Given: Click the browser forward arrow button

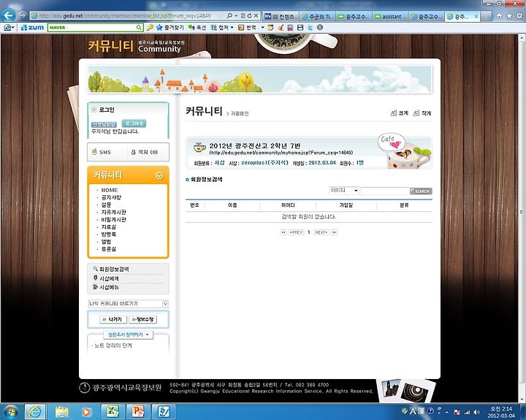Looking at the screenshot, I should (x=23, y=15).
